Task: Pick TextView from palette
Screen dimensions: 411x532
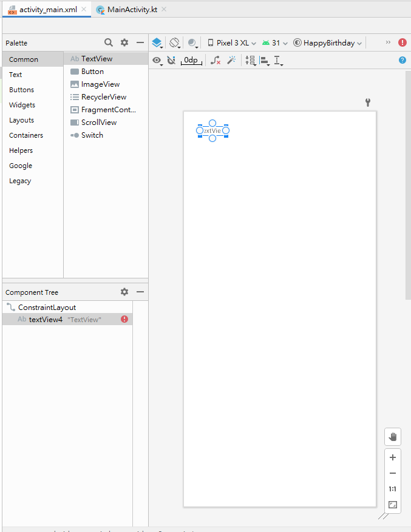Action: [x=106, y=59]
